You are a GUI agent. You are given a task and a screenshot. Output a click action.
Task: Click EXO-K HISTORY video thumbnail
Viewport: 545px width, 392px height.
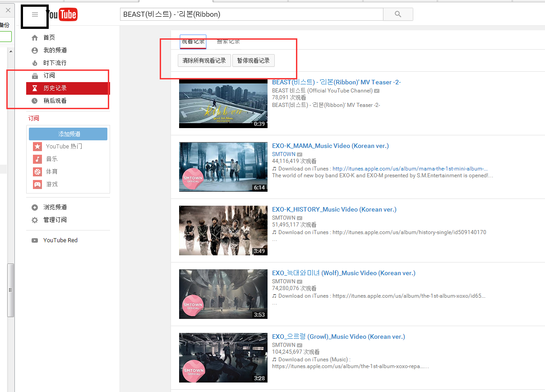(223, 231)
